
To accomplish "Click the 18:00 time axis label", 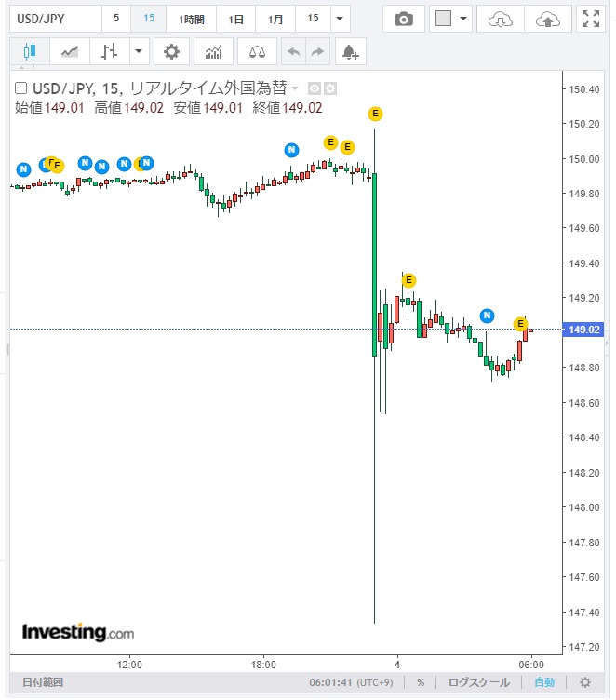I will (x=263, y=665).
